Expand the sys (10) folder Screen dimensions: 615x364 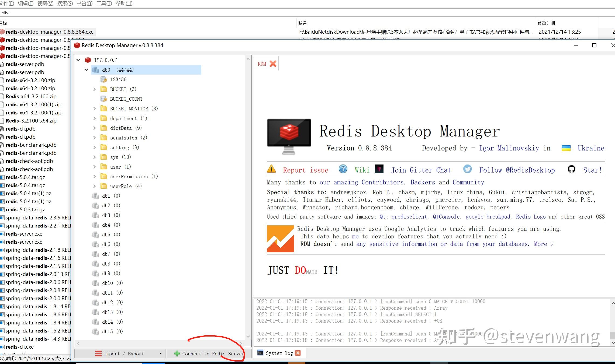[x=94, y=157]
